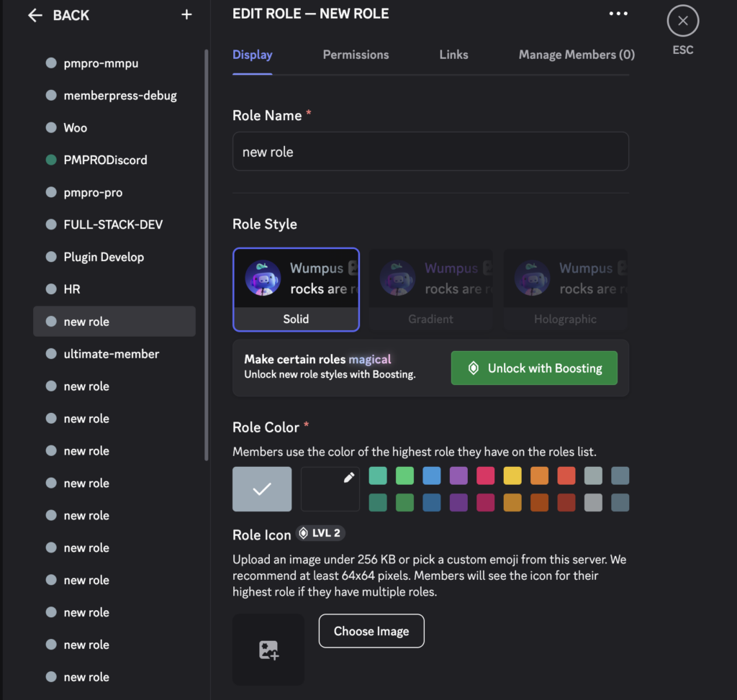This screenshot has width=737, height=700.
Task: Click the Wumpus avatar in Solid preview
Action: [x=263, y=278]
